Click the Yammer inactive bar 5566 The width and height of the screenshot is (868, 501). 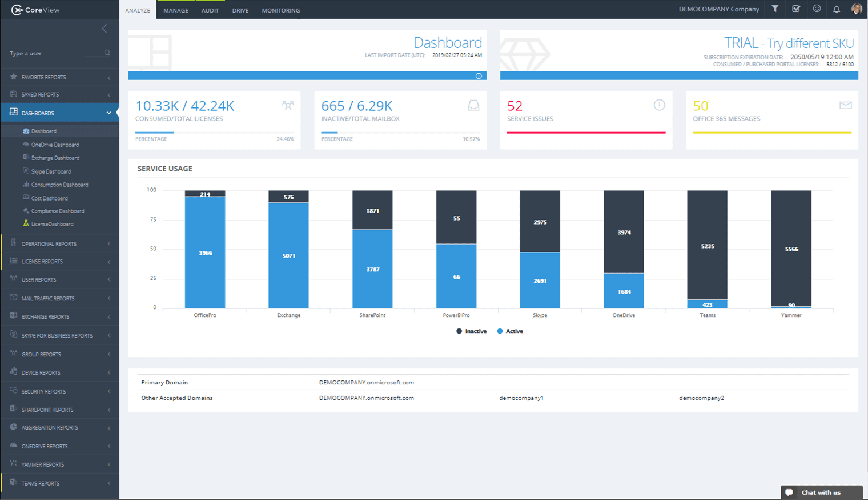pyautogui.click(x=791, y=249)
